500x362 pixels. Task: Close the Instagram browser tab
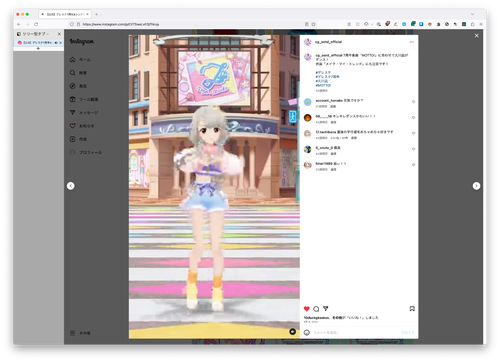(88, 14)
